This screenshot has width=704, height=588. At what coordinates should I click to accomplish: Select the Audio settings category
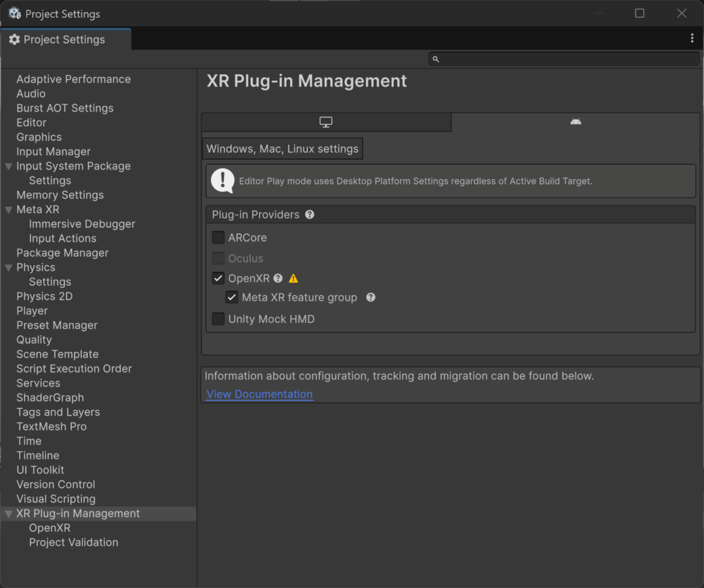pyautogui.click(x=31, y=93)
